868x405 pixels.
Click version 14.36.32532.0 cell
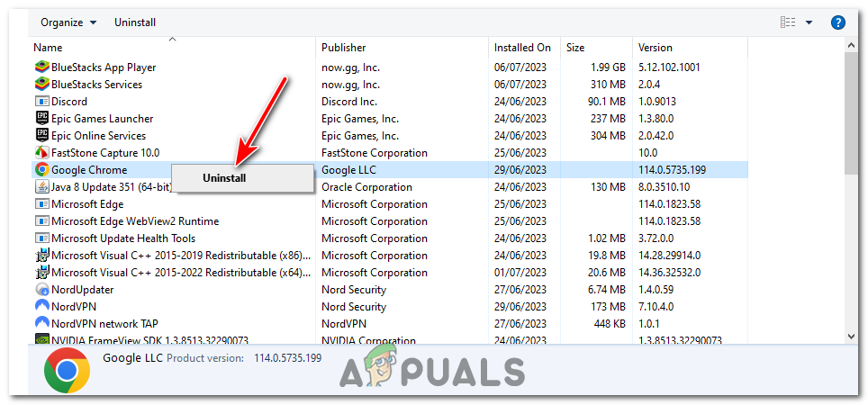coord(669,273)
